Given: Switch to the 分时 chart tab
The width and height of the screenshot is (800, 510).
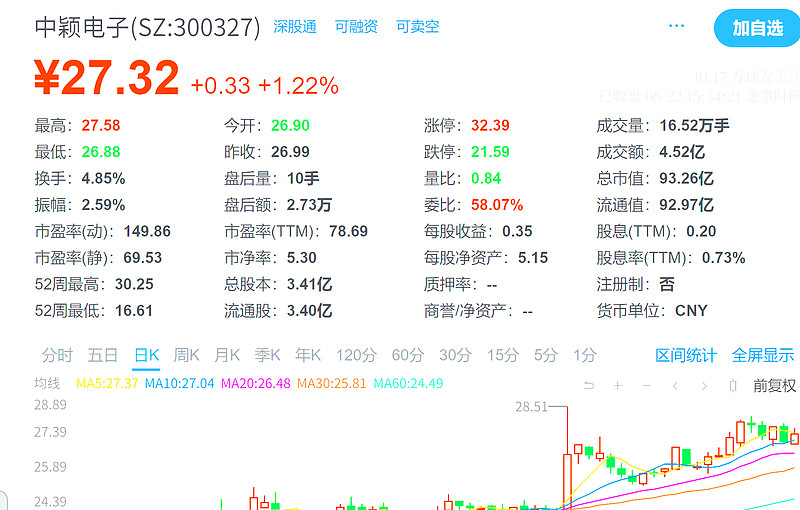Looking at the screenshot, I should tap(57, 355).
